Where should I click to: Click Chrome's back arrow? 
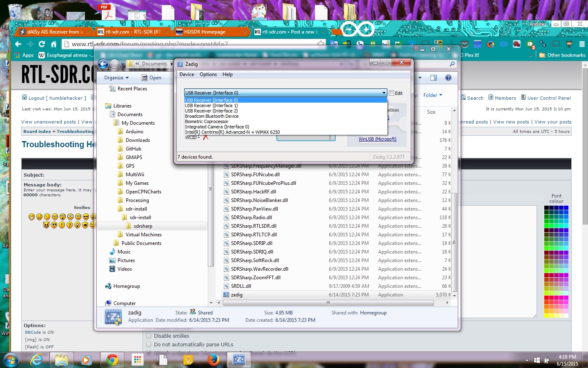tap(18, 44)
